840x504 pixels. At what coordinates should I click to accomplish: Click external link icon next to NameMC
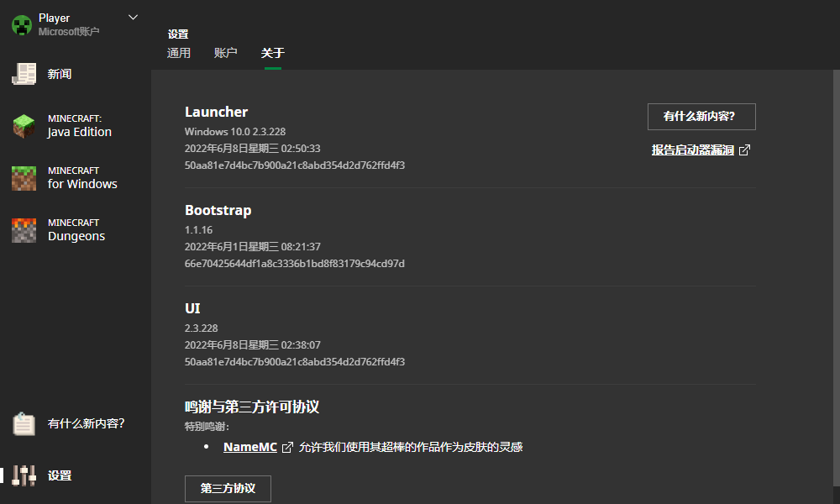[287, 447]
